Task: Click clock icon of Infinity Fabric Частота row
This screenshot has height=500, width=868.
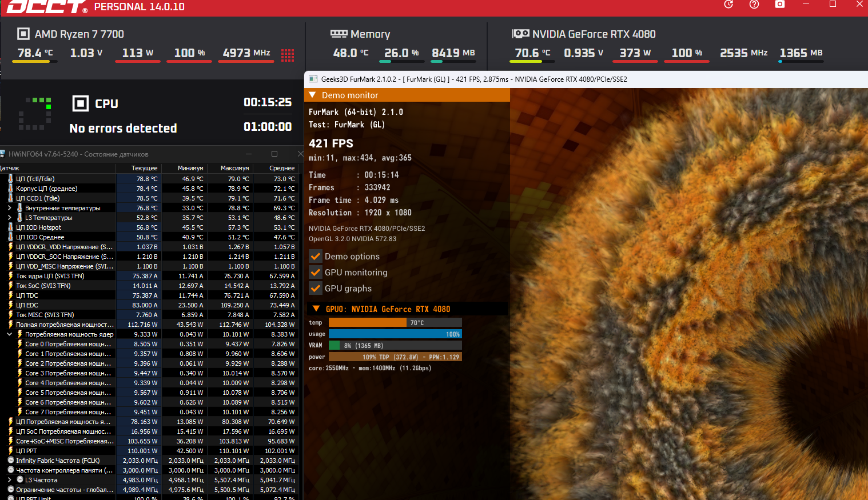Action: click(x=10, y=461)
